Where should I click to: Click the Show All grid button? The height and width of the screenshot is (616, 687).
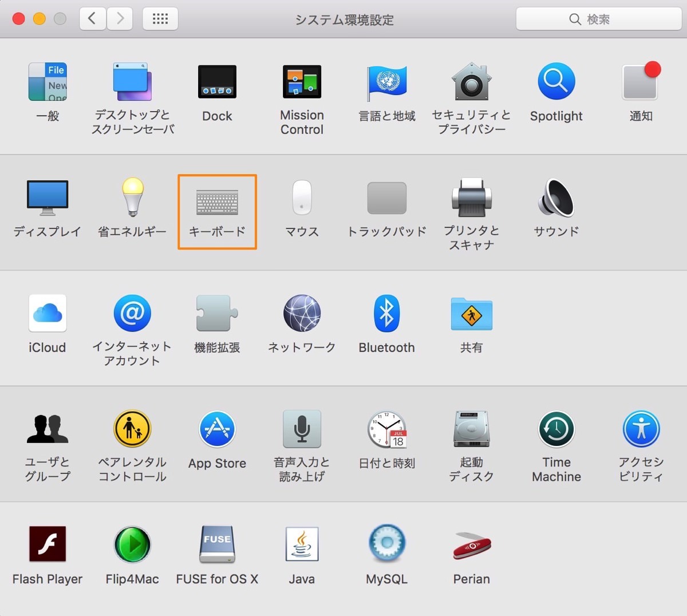click(x=160, y=19)
